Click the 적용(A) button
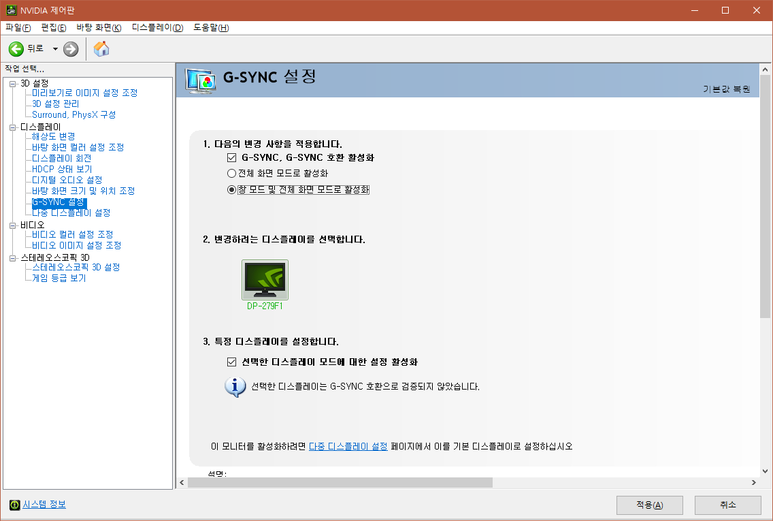This screenshot has height=521, width=773. [x=649, y=505]
